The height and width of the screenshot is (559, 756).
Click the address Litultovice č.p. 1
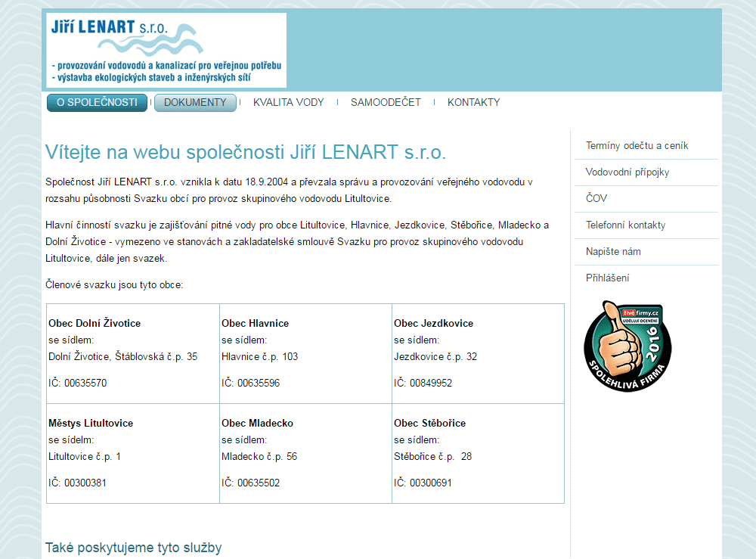point(85,456)
